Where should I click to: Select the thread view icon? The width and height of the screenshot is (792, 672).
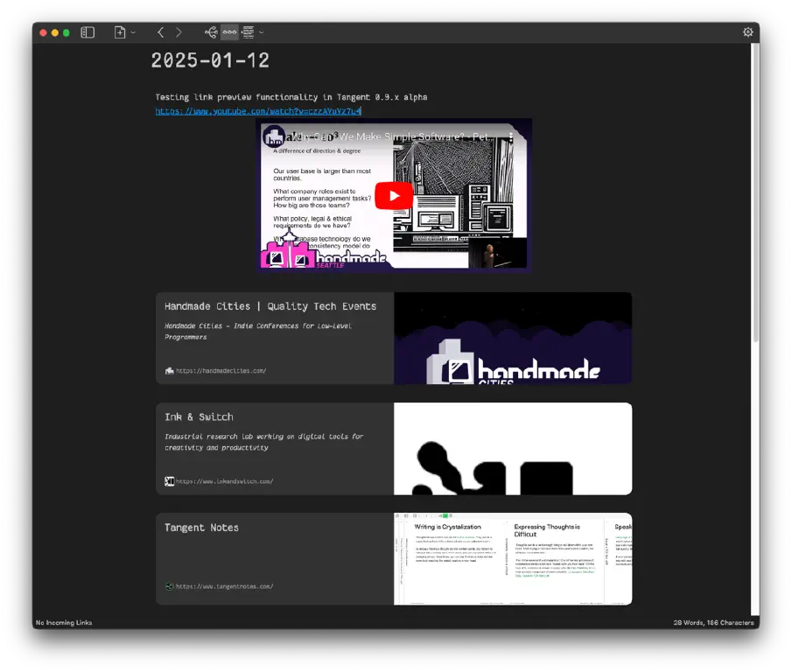229,32
